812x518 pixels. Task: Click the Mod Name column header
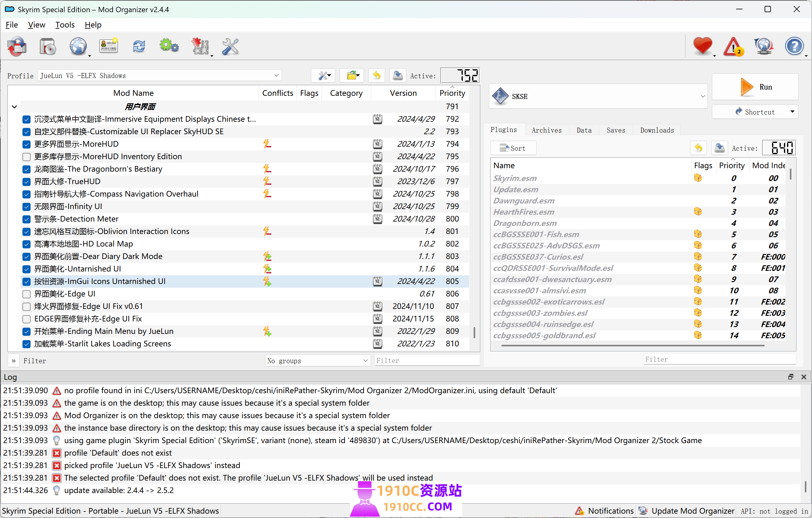(x=133, y=93)
